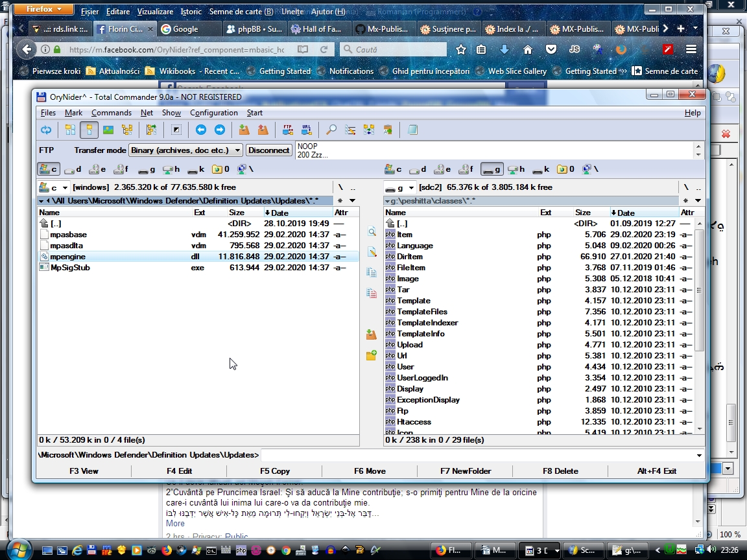This screenshot has height=560, width=747.
Task: Toggle the Full file view toolbar button
Action: [89, 130]
